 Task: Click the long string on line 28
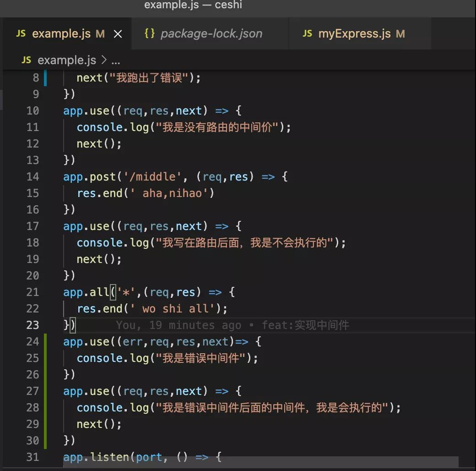(x=272, y=408)
